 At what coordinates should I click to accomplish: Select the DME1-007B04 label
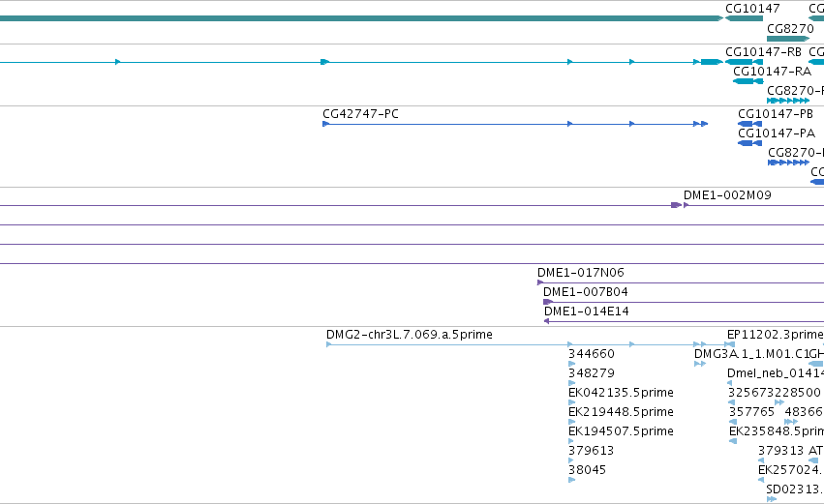pos(586,292)
